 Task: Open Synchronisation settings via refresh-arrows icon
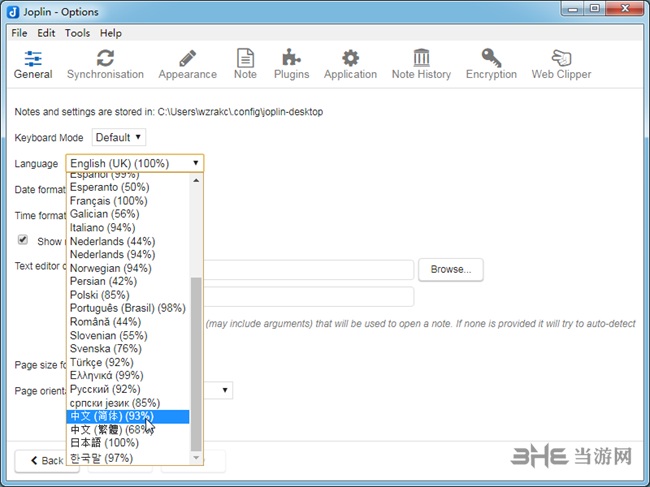[x=105, y=58]
